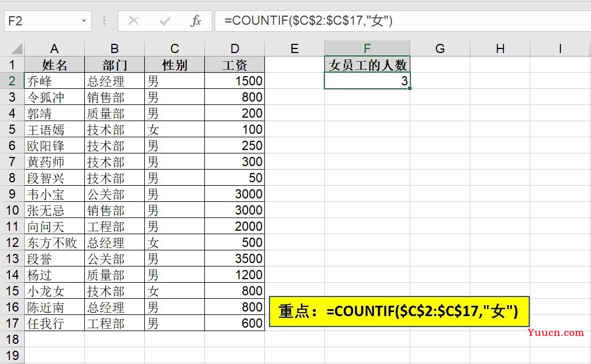Viewport: 591px width, 364px height.
Task: Click 任我行's salary cell 600
Action: pos(235,323)
